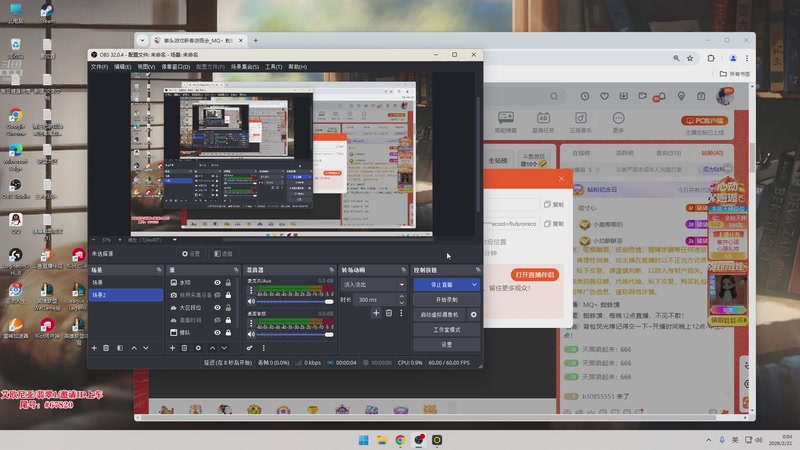This screenshot has height=450, width=800.
Task: Adjust 麦克风/Aux volume slider
Action: click(295, 302)
